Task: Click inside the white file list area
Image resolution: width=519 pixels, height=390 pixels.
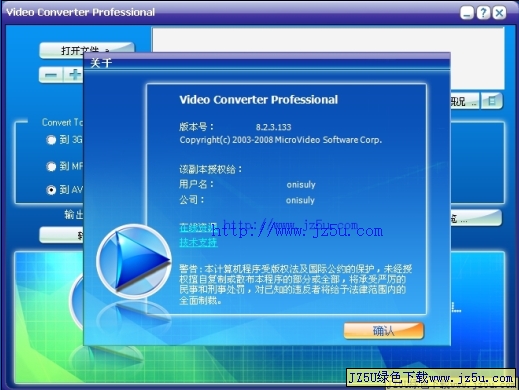Action: [x=328, y=40]
